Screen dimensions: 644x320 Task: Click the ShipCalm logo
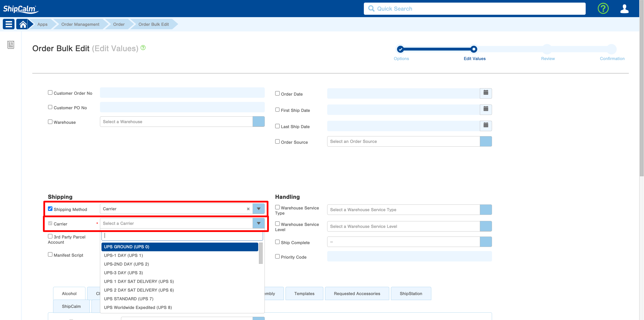21,9
